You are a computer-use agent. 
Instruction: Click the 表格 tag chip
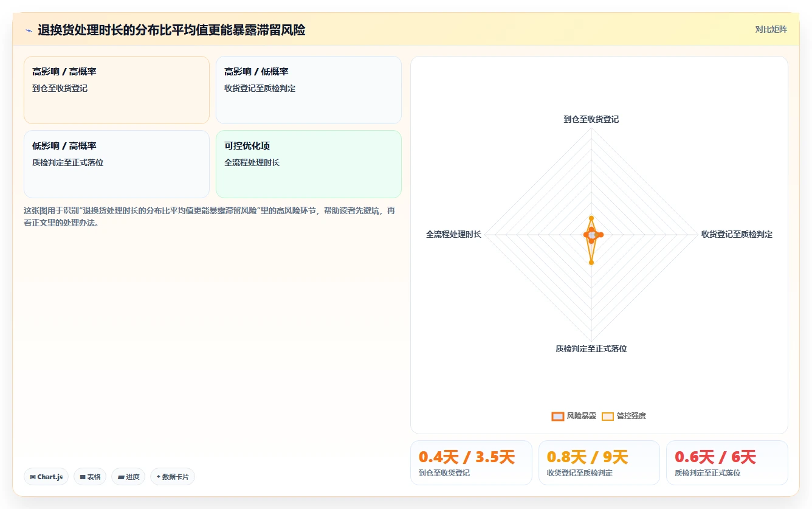(91, 477)
